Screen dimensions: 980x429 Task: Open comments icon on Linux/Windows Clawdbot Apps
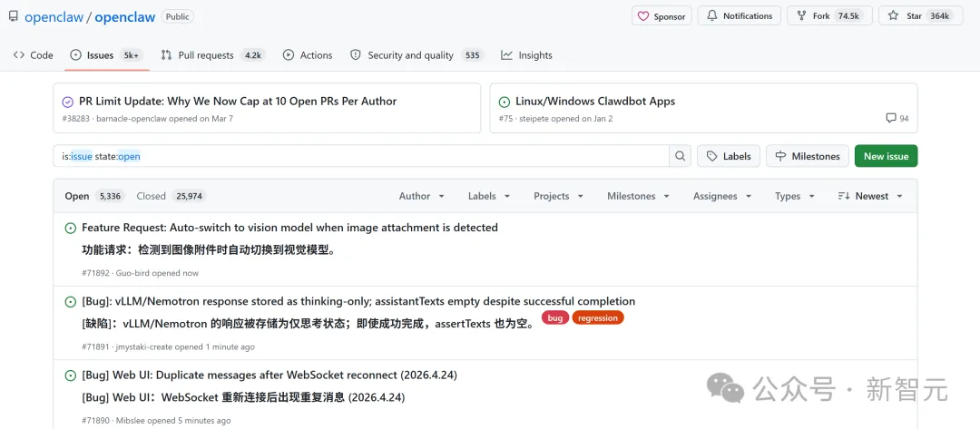890,119
